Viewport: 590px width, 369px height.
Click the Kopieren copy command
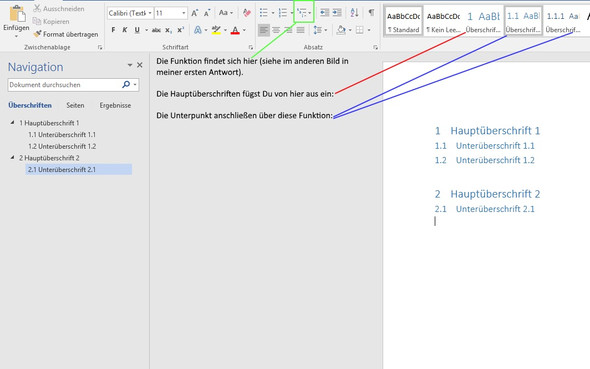(51, 21)
